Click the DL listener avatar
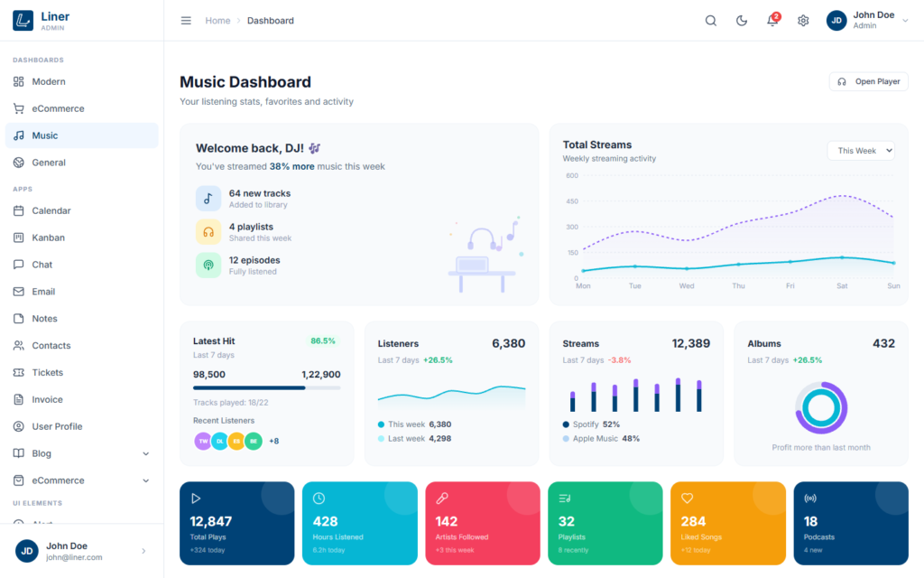This screenshot has width=924, height=578. point(220,441)
